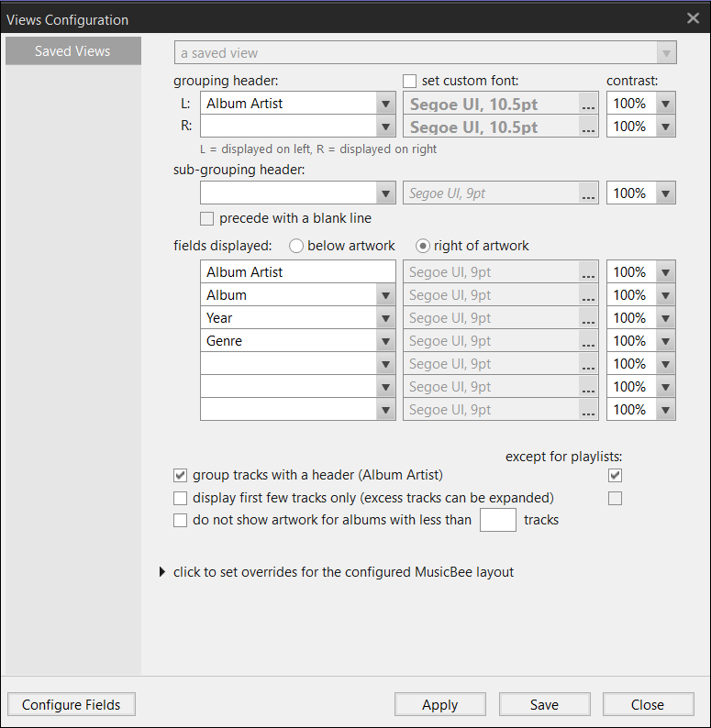Viewport: 711px width, 728px height.
Task: Expand the MusicBee layout overrides section
Action: tap(163, 572)
